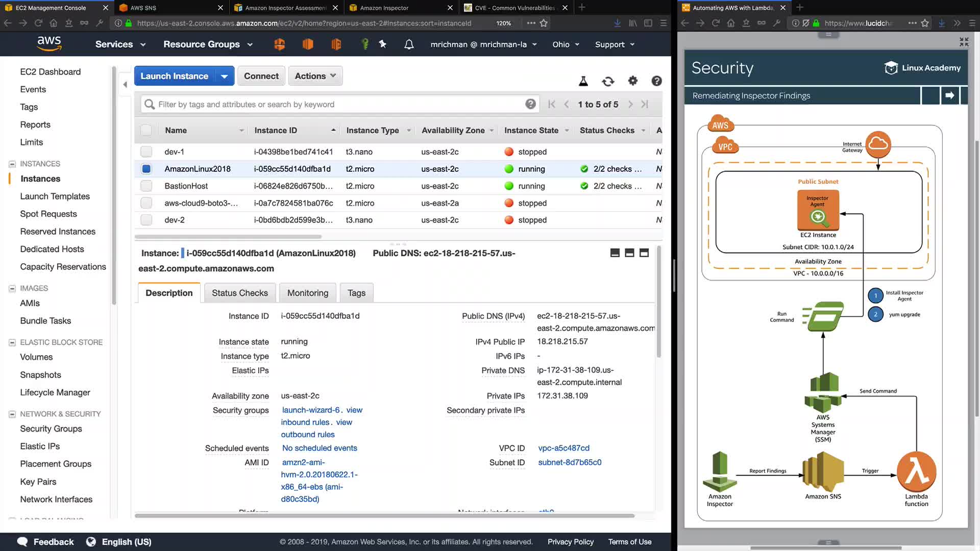Click the help question mark icon
The image size is (980, 551).
(657, 81)
